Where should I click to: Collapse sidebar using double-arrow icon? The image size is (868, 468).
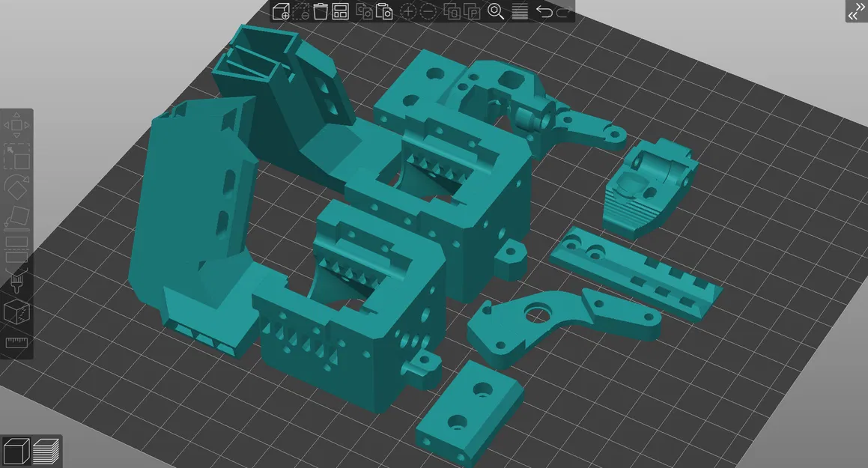click(856, 11)
